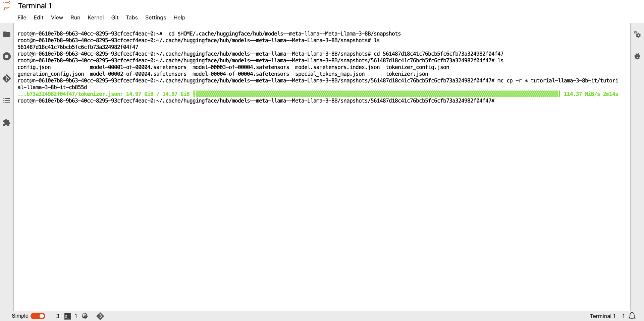Open the Property Inspector gears icon
The image size is (644, 321).
637,34
